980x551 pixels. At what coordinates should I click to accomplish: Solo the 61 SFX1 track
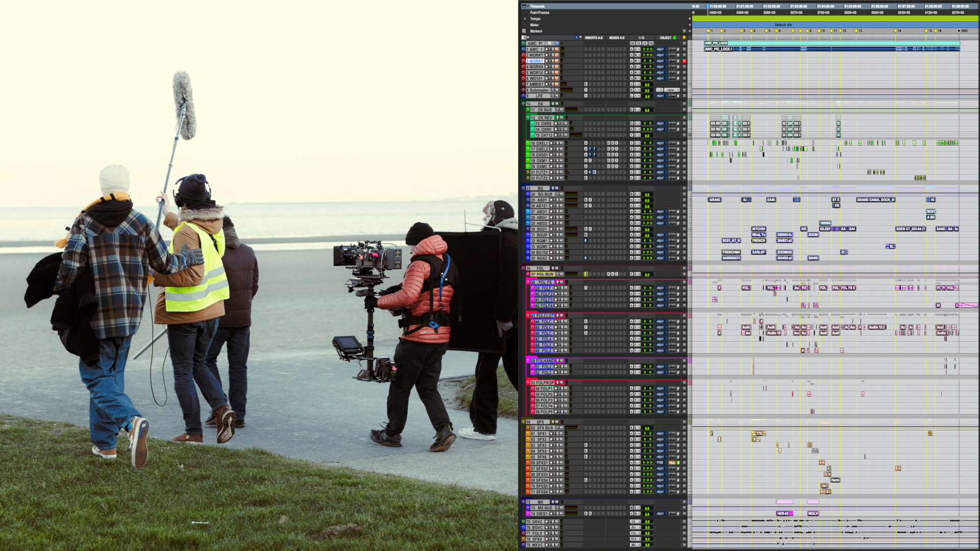click(x=557, y=434)
